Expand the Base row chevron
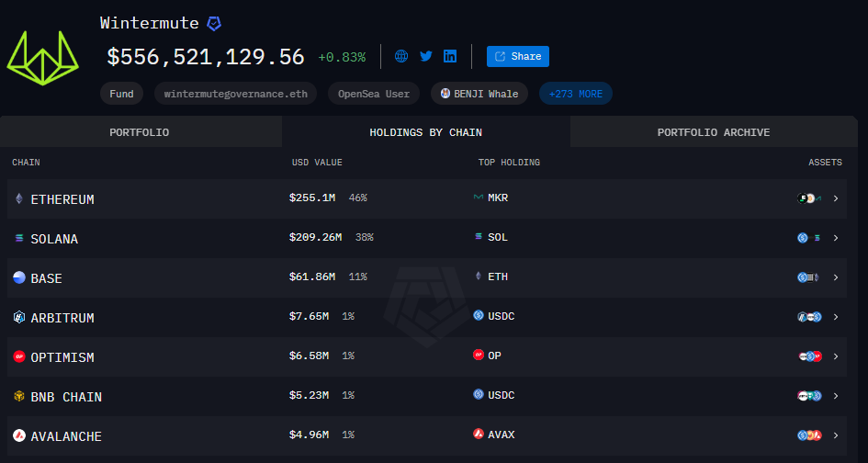 click(836, 277)
